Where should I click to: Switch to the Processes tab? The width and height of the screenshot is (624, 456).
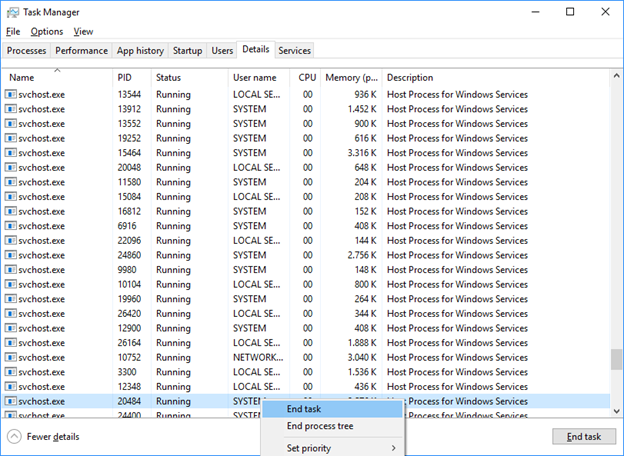[x=27, y=51]
